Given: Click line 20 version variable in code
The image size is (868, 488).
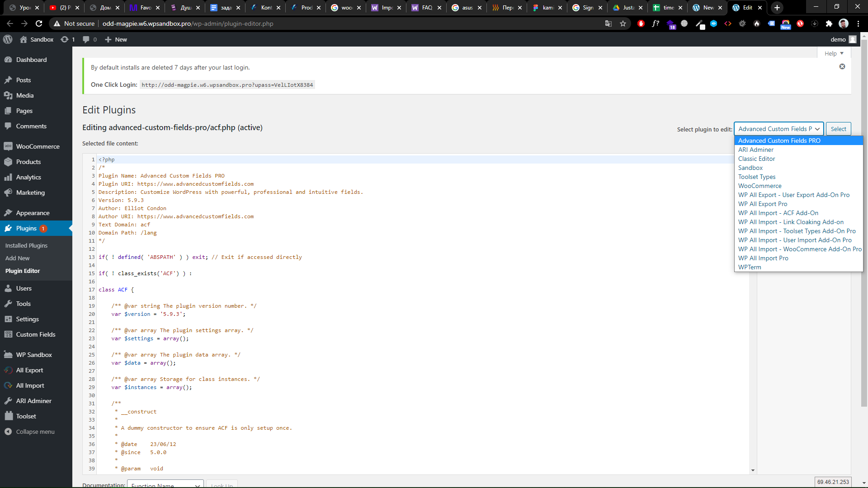Looking at the screenshot, I should (x=148, y=314).
